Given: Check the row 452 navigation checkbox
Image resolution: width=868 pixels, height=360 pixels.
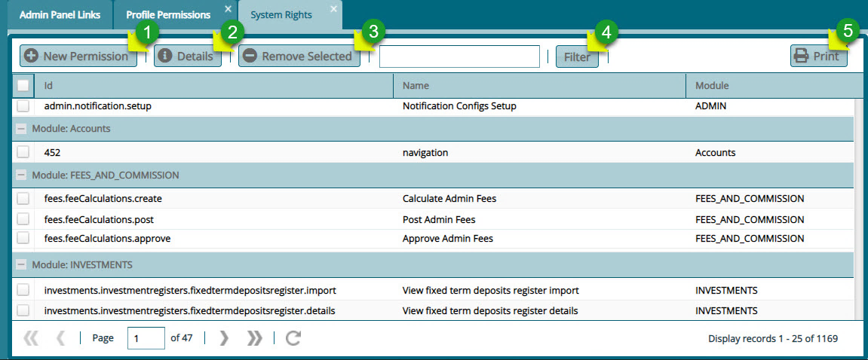Looking at the screenshot, I should click(x=23, y=152).
